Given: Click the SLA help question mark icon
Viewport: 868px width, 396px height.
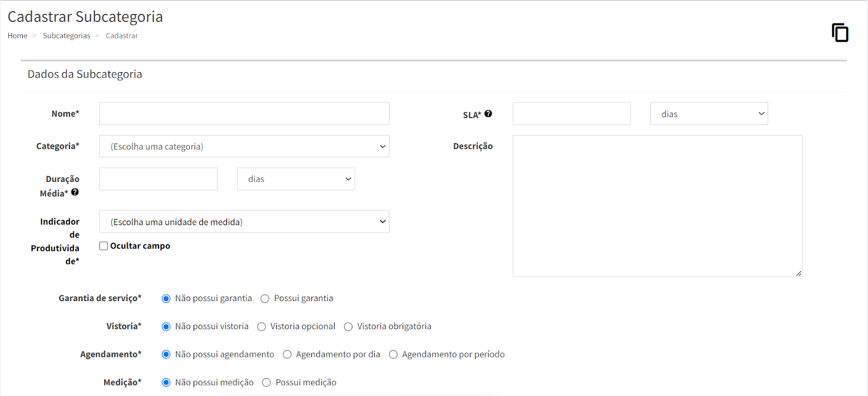Looking at the screenshot, I should pos(488,114).
